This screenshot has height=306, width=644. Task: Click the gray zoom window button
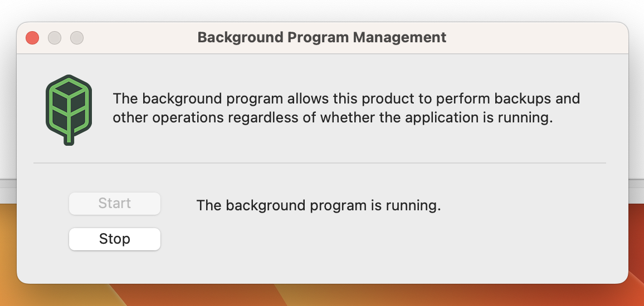coord(77,38)
